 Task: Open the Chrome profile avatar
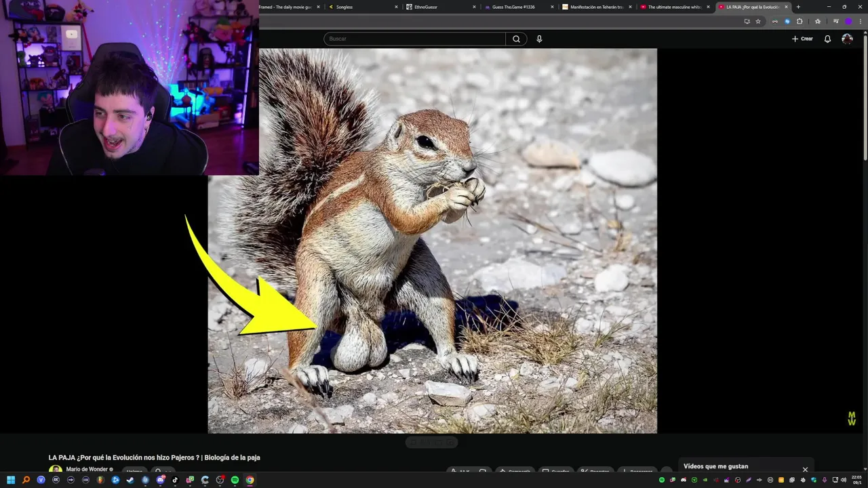point(848,21)
